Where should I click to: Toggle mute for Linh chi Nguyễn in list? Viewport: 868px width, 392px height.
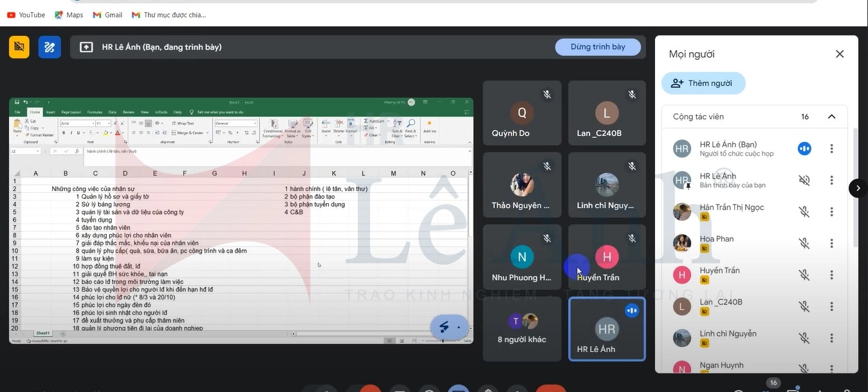[x=804, y=337]
